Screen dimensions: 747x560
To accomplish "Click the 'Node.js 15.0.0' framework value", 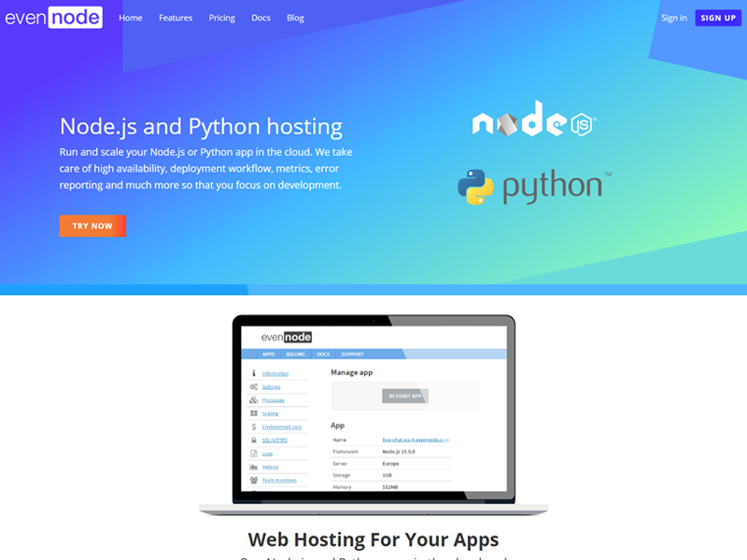I will (x=399, y=452).
